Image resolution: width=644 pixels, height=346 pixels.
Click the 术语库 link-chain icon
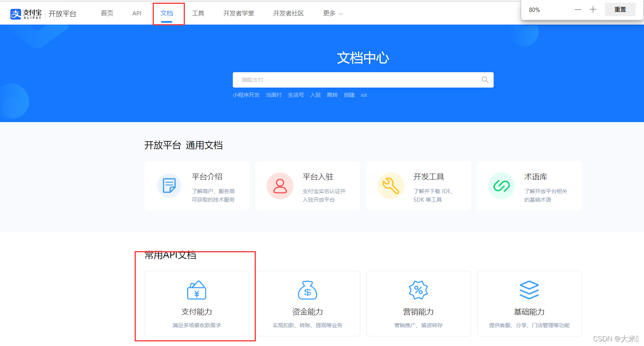(x=502, y=186)
